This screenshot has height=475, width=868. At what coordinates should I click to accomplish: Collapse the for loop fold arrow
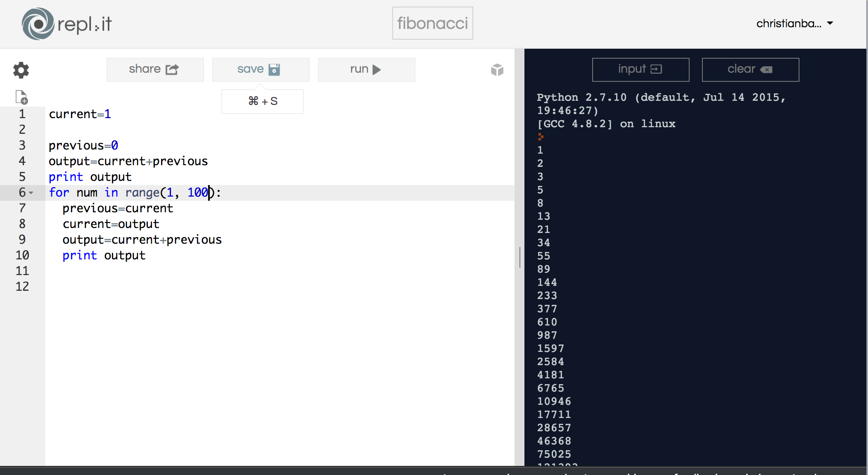pos(31,193)
